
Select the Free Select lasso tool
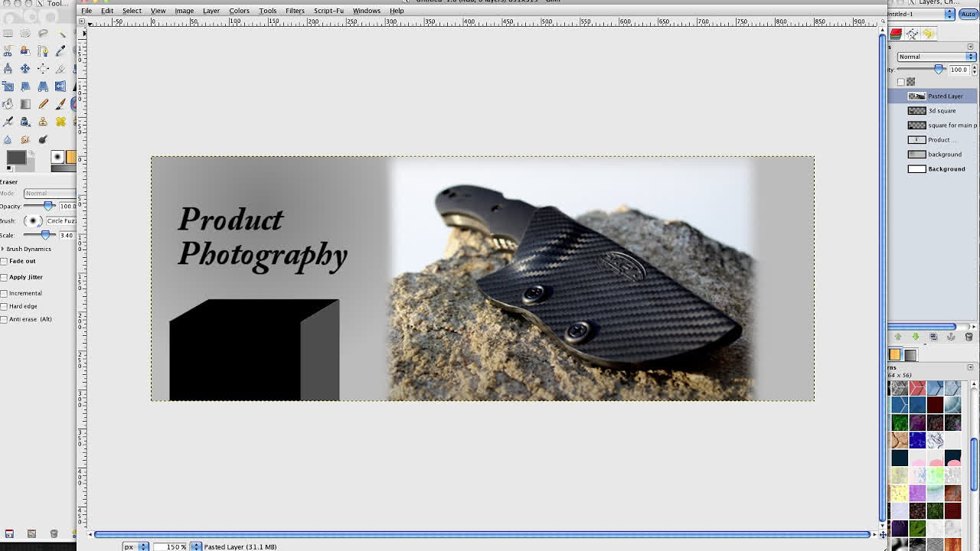43,33
